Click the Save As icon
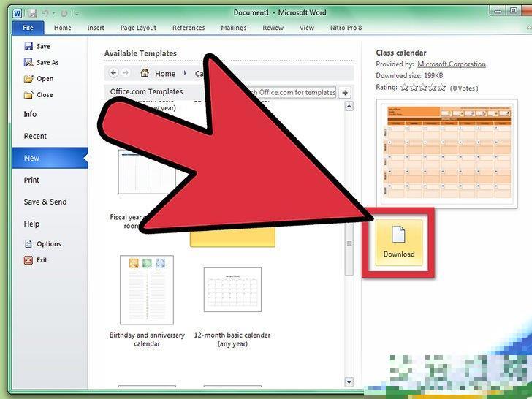Image resolution: width=532 pixels, height=399 pixels. click(x=28, y=63)
